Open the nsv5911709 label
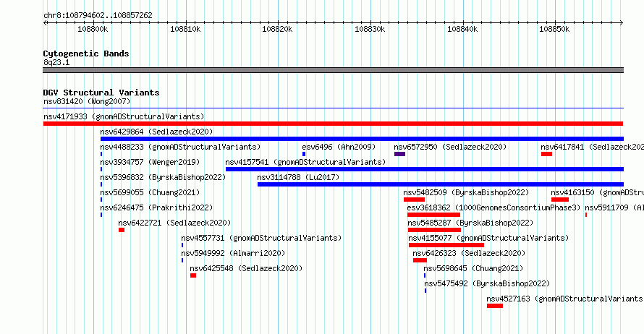644x334 pixels. (x=614, y=207)
